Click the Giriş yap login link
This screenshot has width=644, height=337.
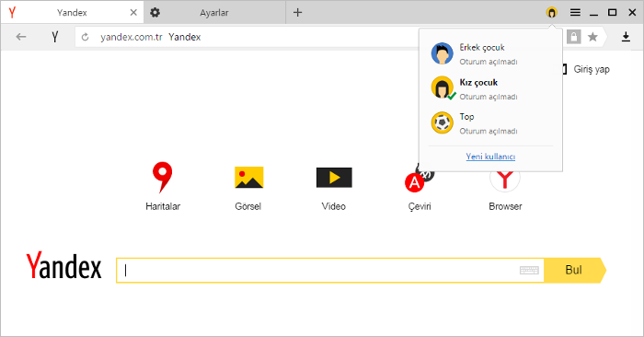tap(592, 69)
